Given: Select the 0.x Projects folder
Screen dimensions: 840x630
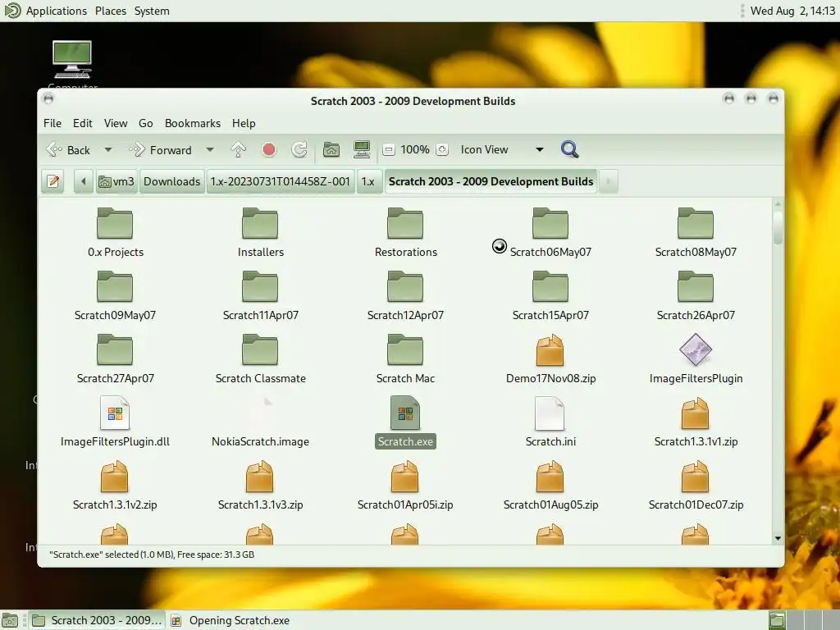Looking at the screenshot, I should (115, 232).
